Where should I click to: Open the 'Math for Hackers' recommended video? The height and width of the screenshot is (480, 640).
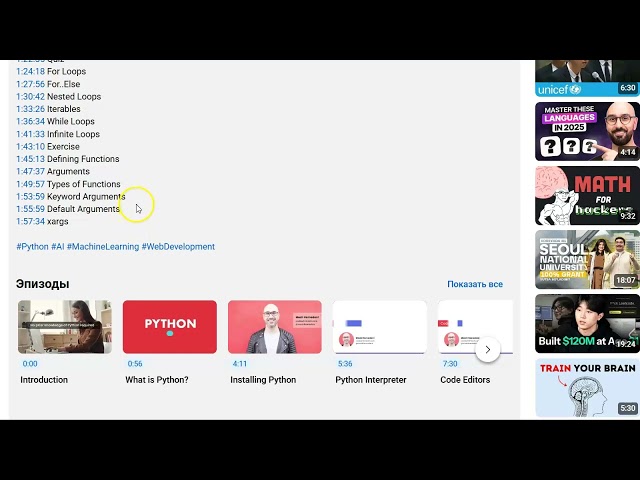tap(587, 196)
